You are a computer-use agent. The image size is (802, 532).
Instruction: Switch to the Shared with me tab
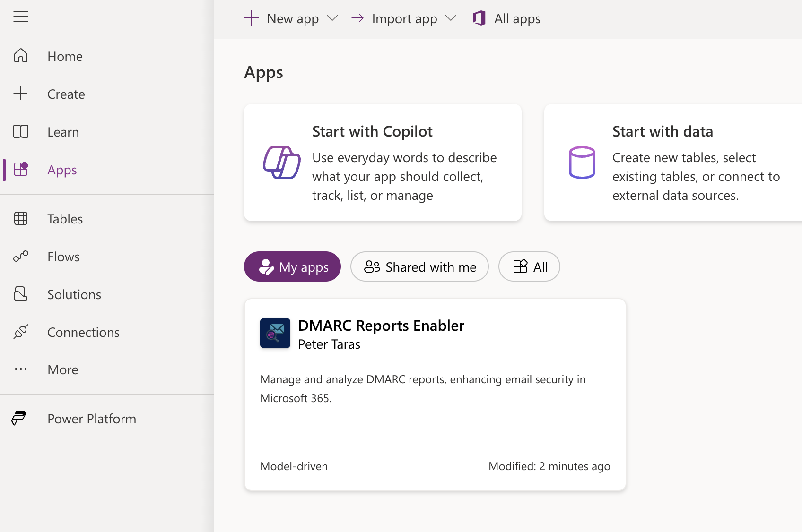tap(419, 266)
